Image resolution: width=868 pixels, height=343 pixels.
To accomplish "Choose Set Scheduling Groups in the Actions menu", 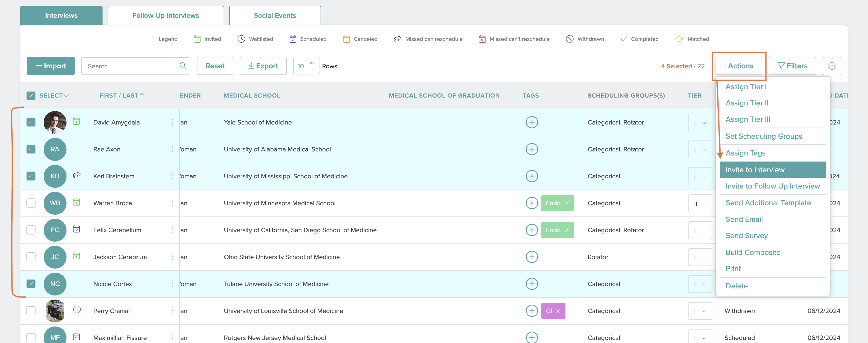I will [x=763, y=136].
